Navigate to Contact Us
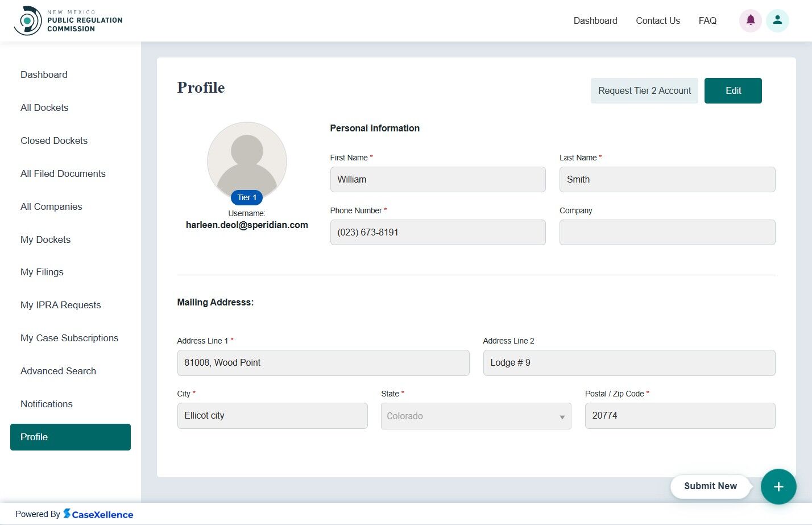812x525 pixels. (x=657, y=20)
